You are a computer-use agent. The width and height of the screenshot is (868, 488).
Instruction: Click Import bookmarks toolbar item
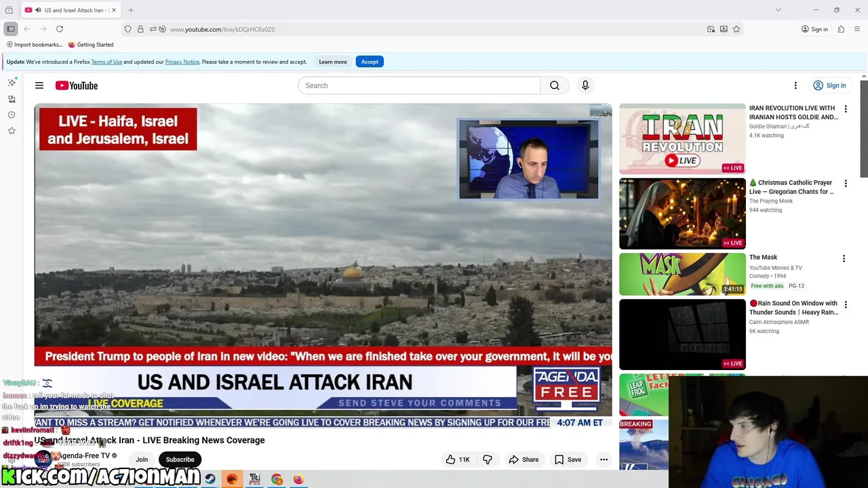pyautogui.click(x=34, y=45)
